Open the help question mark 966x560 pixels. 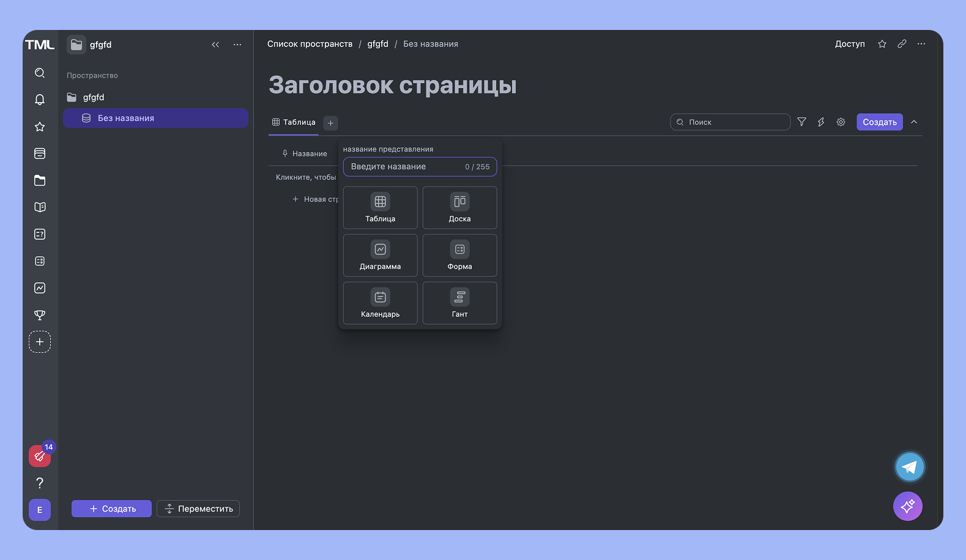40,483
